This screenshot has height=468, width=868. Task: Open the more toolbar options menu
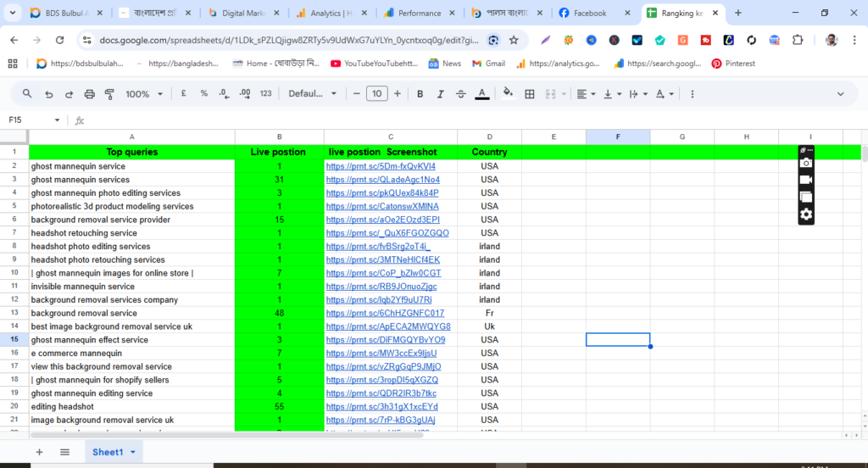click(692, 94)
